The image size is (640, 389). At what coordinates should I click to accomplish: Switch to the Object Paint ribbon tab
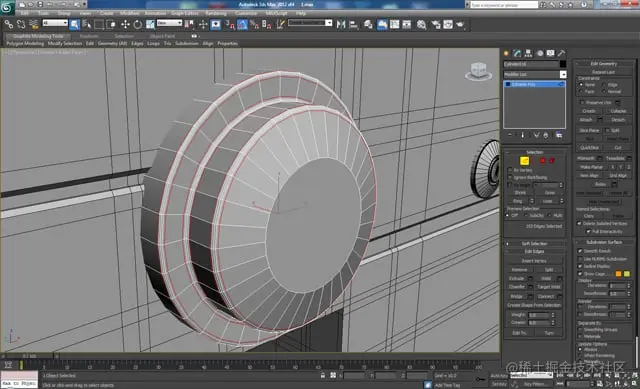pyautogui.click(x=162, y=36)
